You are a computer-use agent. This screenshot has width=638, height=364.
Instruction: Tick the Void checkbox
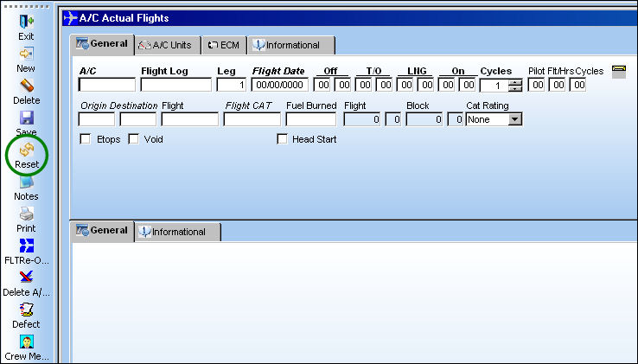coord(133,139)
